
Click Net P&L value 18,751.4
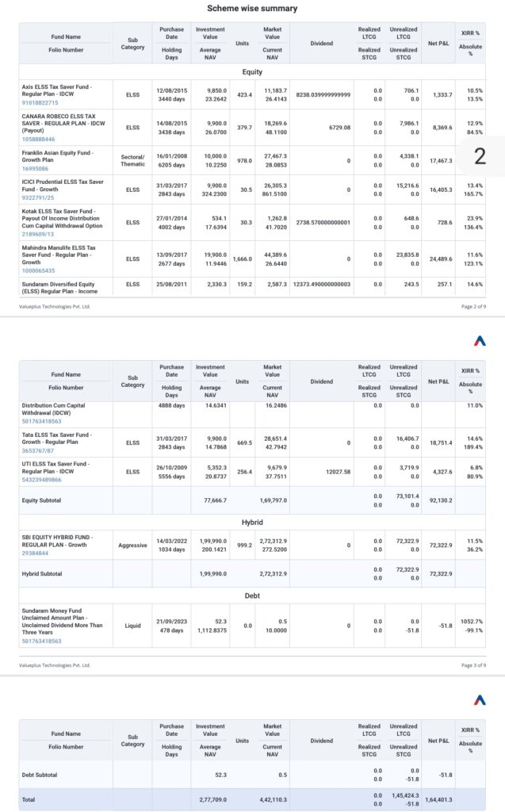point(441,442)
